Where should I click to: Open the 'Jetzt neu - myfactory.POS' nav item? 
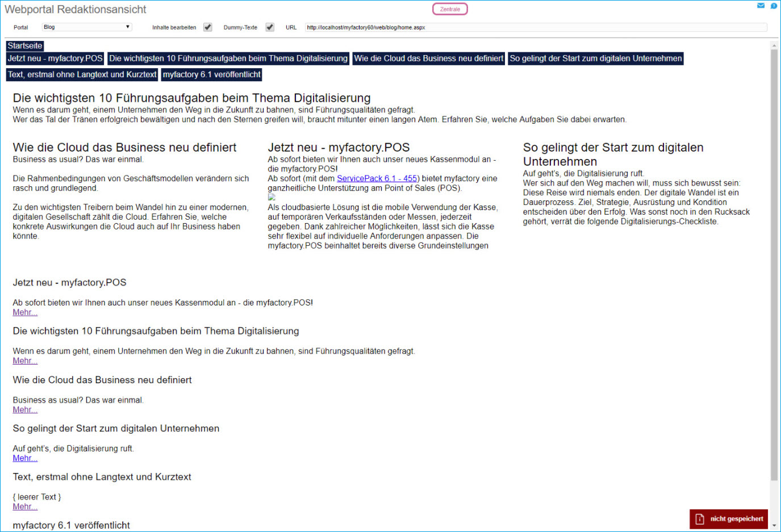point(55,58)
